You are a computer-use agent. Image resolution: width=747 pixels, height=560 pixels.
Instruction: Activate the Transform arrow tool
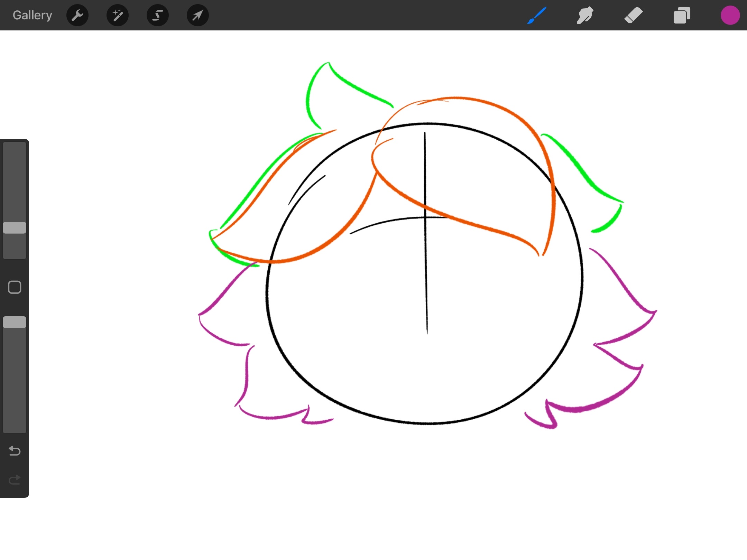(x=197, y=16)
